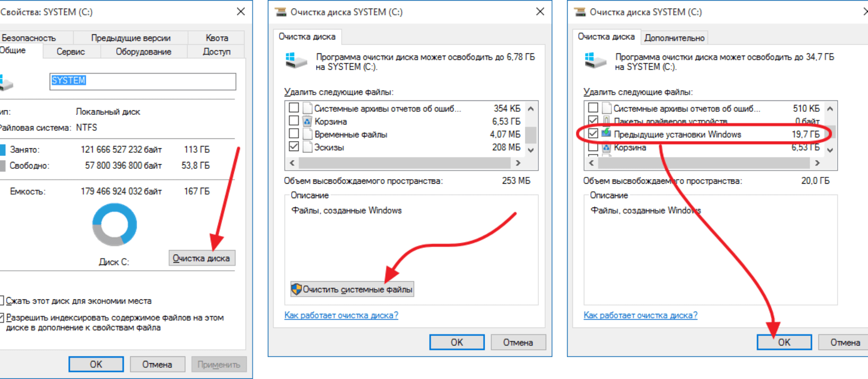Viewport: 868px width, 379px height.
Task: Confirm with OK in the Свойства window
Action: point(96,364)
